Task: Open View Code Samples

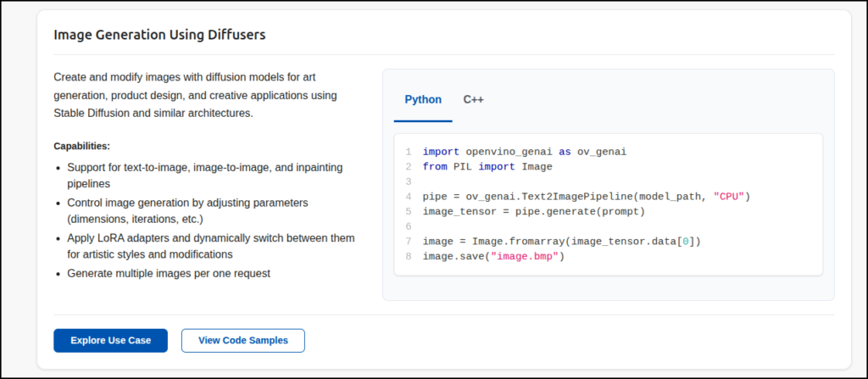Action: click(242, 341)
